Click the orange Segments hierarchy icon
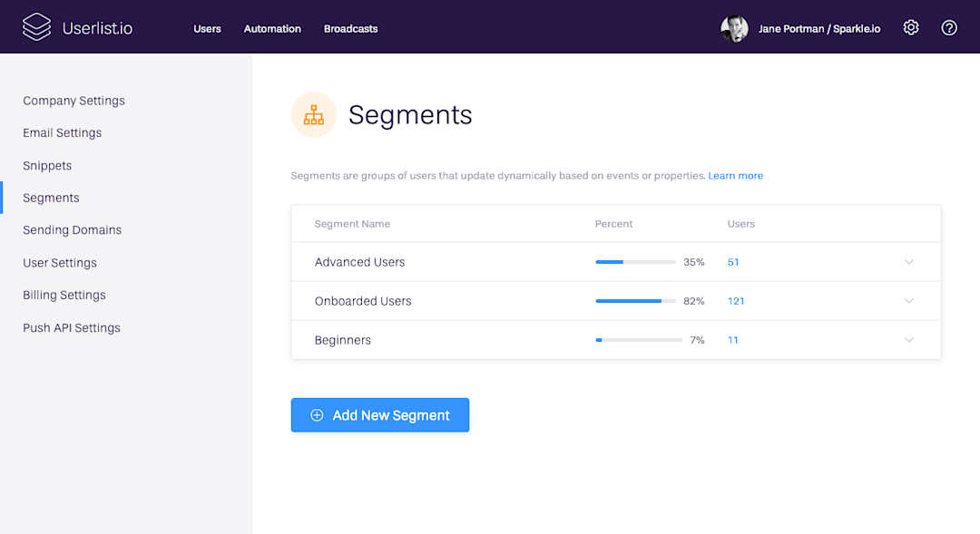Image resolution: width=980 pixels, height=534 pixels. (314, 115)
